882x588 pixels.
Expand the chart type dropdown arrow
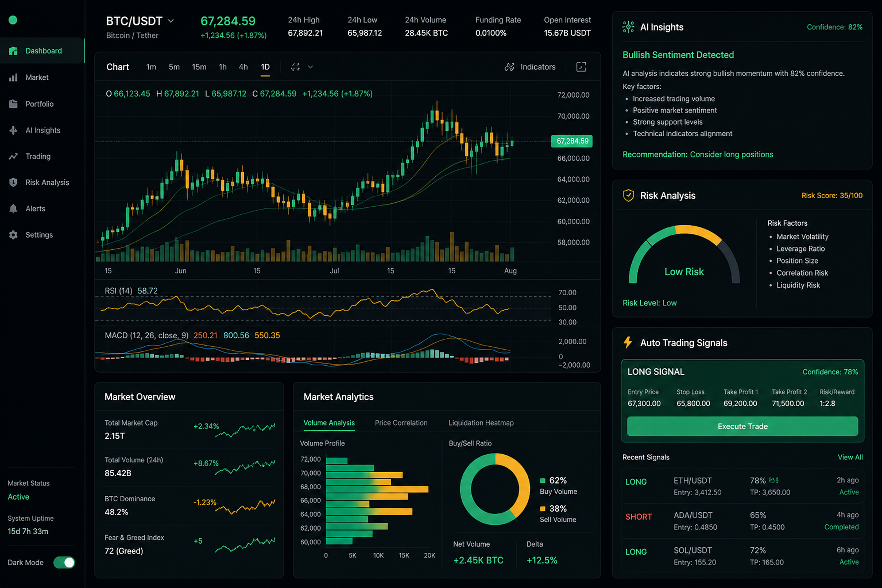pyautogui.click(x=311, y=67)
